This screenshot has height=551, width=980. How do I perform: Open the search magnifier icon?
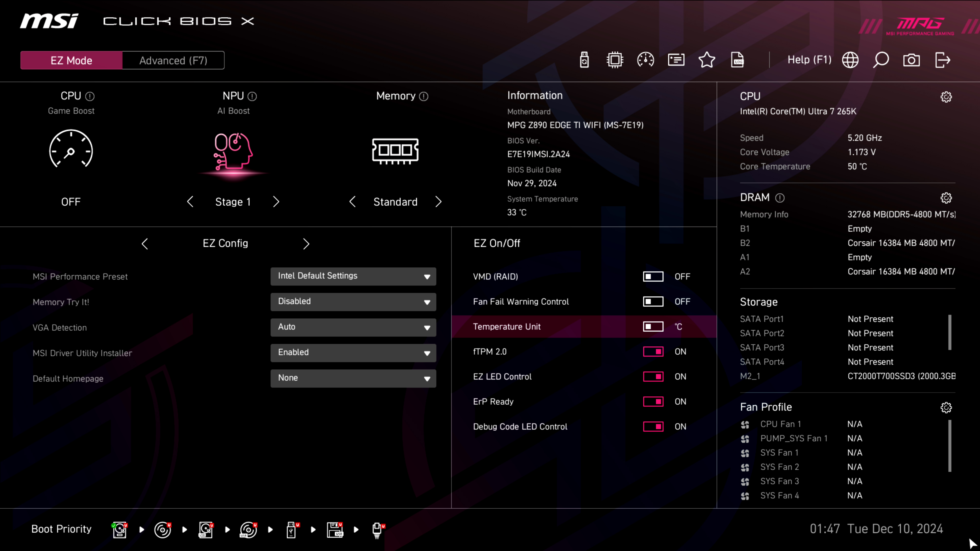[881, 60]
